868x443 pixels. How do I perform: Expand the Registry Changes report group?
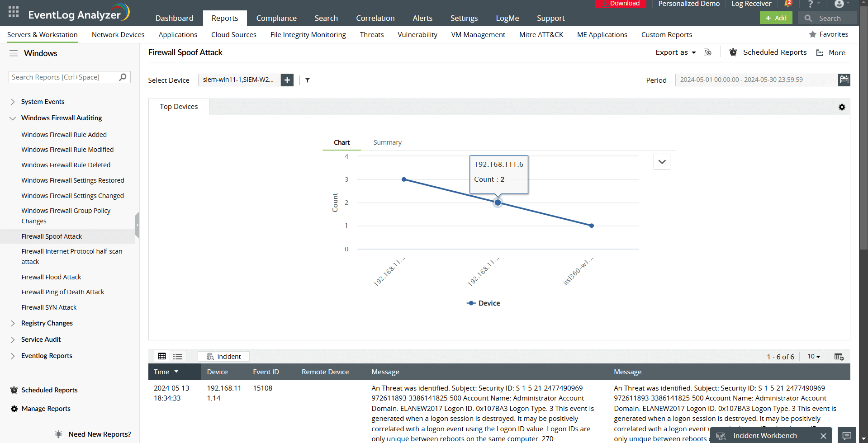(x=13, y=323)
